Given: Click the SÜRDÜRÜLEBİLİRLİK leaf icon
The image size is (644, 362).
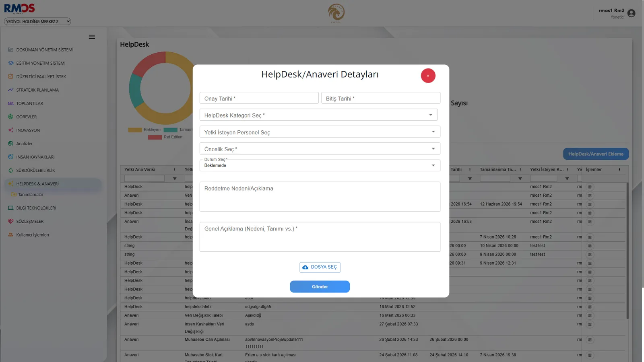Looking at the screenshot, I should coord(10,170).
